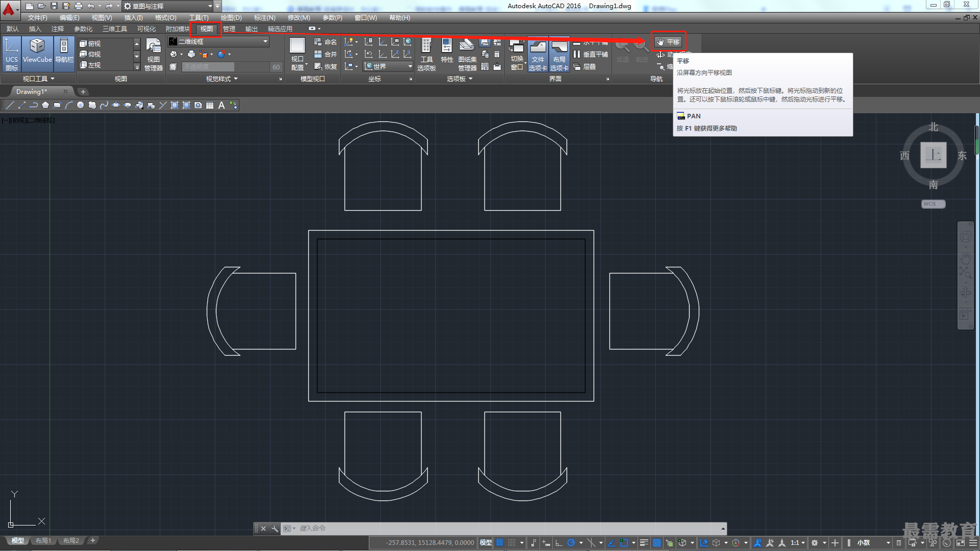Open the workspace switching gear in status bar
The height and width of the screenshot is (551, 980).
coord(815,543)
